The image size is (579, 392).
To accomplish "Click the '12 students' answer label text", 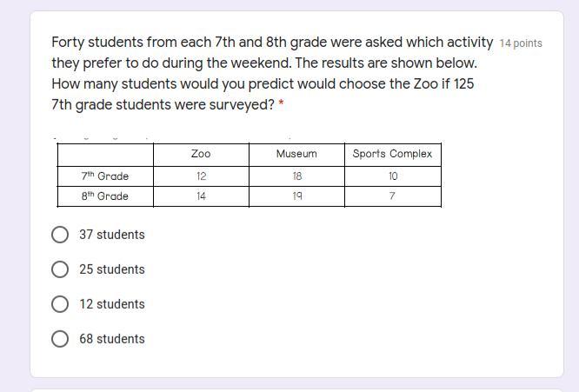I will [x=112, y=304].
